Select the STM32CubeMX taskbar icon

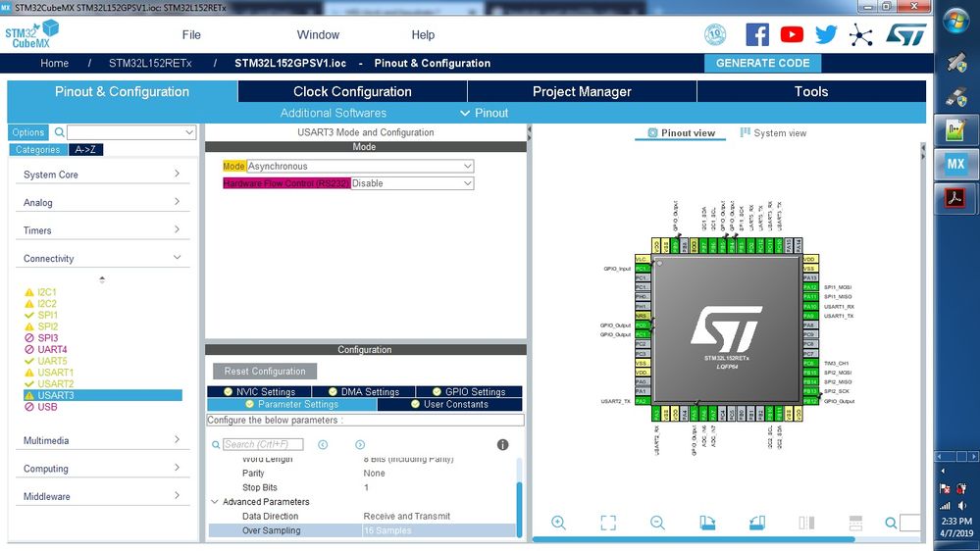(955, 165)
